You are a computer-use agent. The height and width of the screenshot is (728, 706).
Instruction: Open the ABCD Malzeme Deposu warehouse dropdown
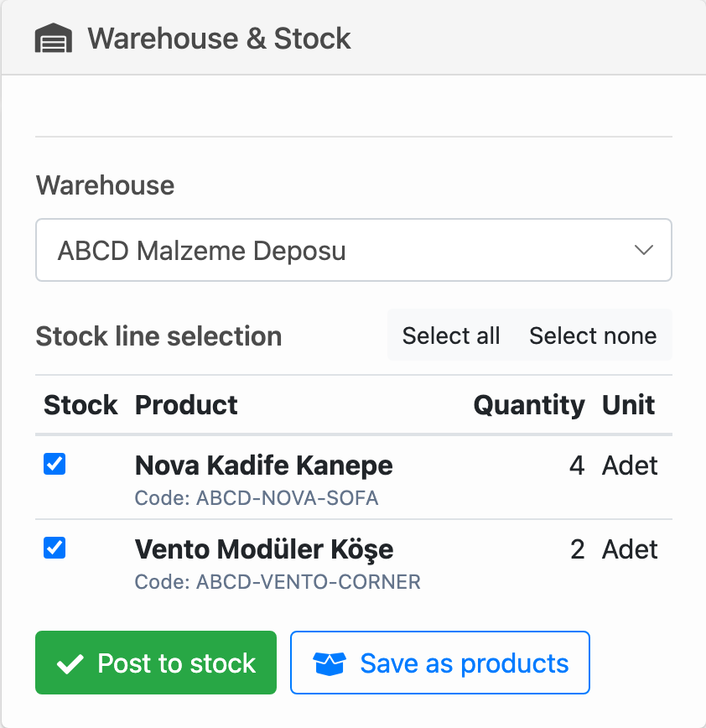[354, 250]
